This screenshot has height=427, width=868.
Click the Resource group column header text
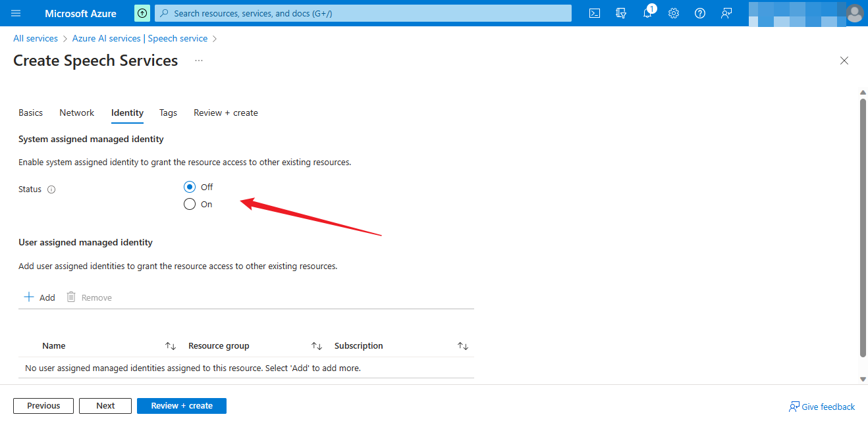[219, 346]
